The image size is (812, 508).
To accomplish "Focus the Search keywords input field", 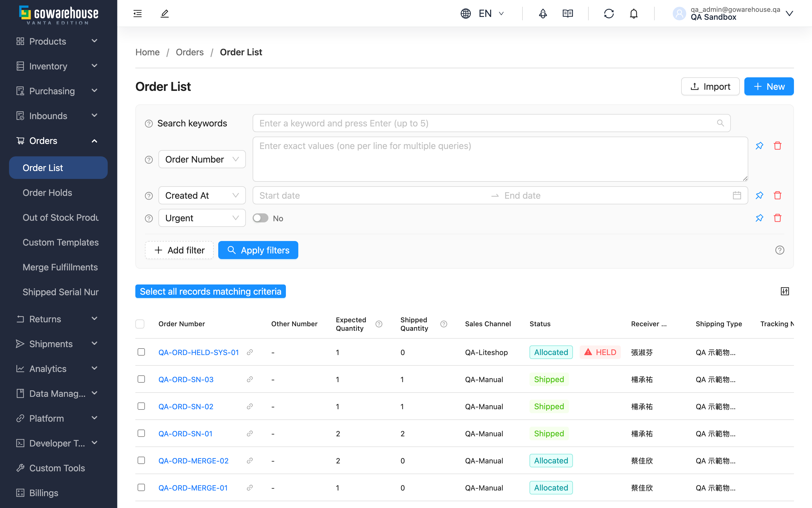I will pos(491,123).
